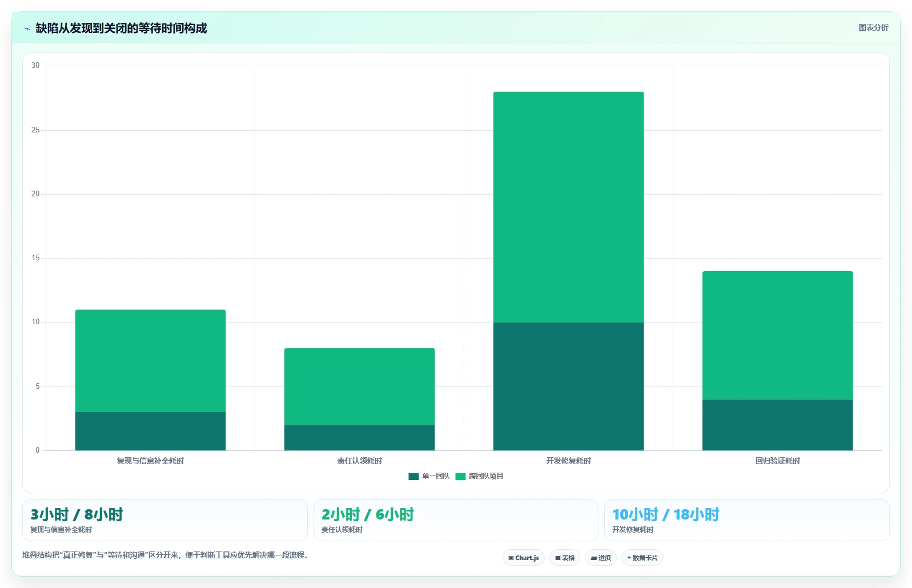Image resolution: width=912 pixels, height=588 pixels.
Task: Open the 10小时 / 18小时 data card
Action: point(747,520)
